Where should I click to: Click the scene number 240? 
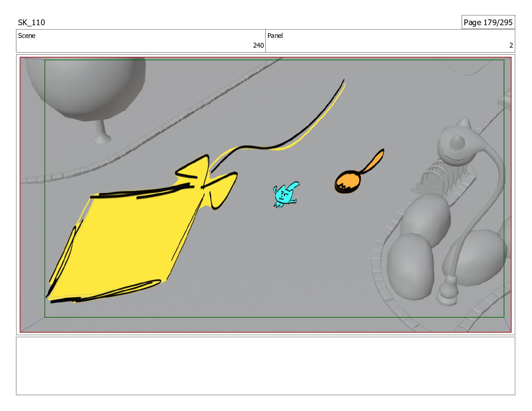point(258,45)
